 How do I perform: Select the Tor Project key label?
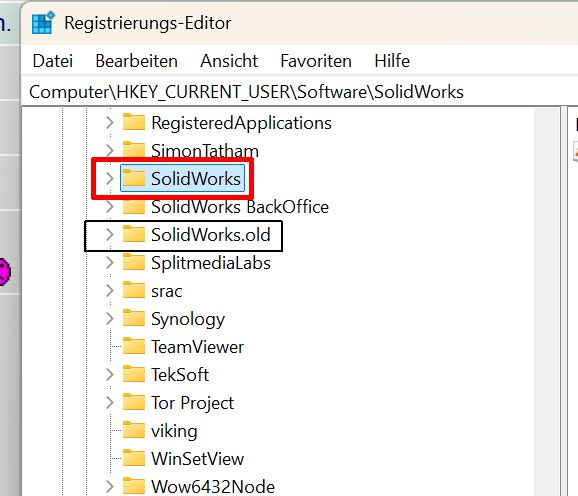click(192, 403)
